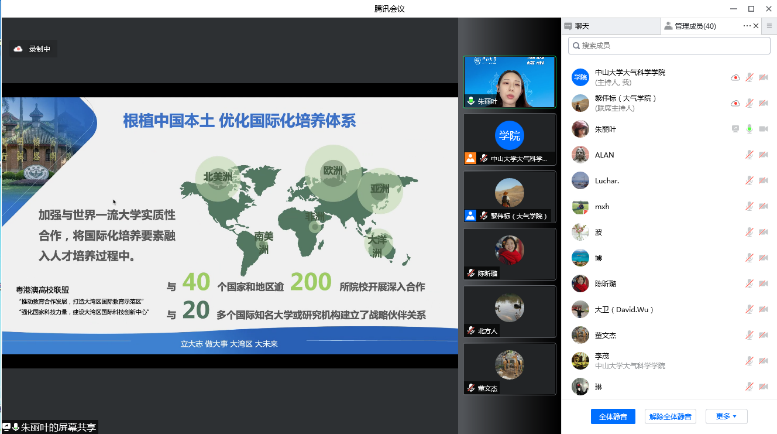777x434 pixels.
Task: Toggle microphone for 大卫 (David.Wu)
Action: coord(748,309)
